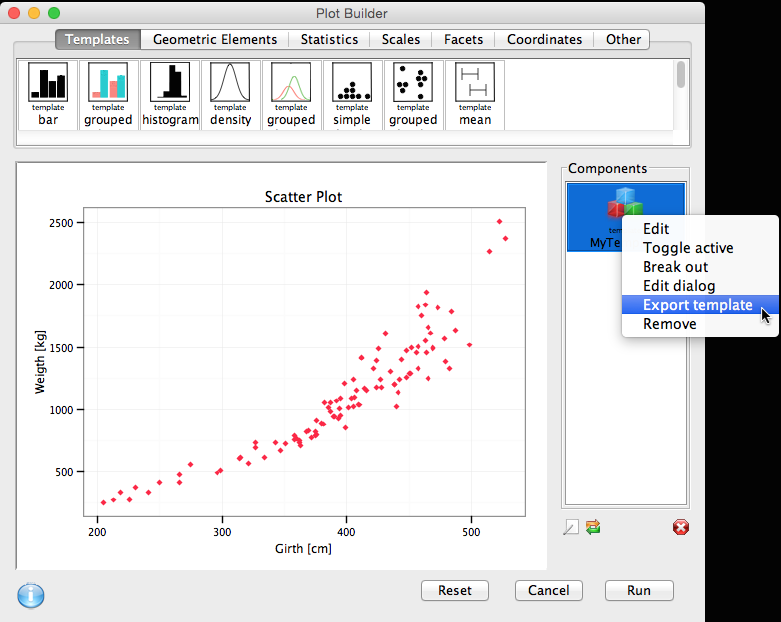Click the Cancel button

point(548,590)
